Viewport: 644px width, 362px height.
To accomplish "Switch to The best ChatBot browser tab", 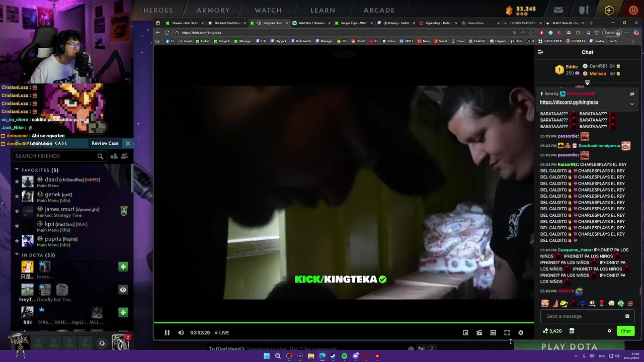I will (225, 23).
